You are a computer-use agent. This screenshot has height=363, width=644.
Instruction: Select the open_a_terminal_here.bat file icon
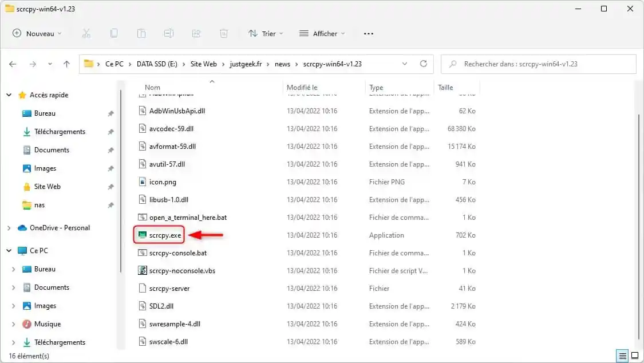pos(142,217)
